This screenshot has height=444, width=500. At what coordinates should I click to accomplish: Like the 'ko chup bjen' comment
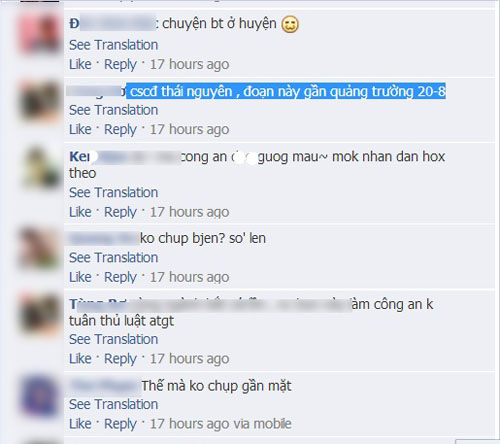(x=80, y=277)
